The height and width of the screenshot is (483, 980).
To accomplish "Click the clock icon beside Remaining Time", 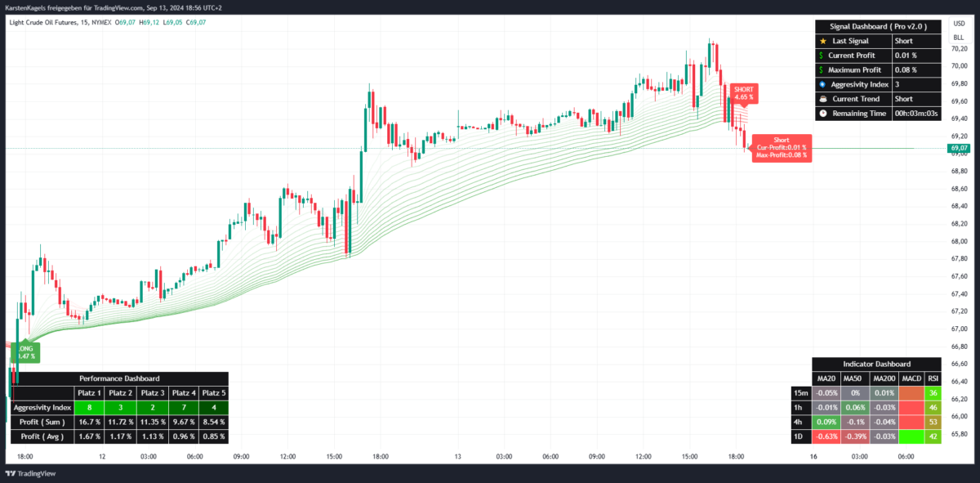I will [x=822, y=113].
